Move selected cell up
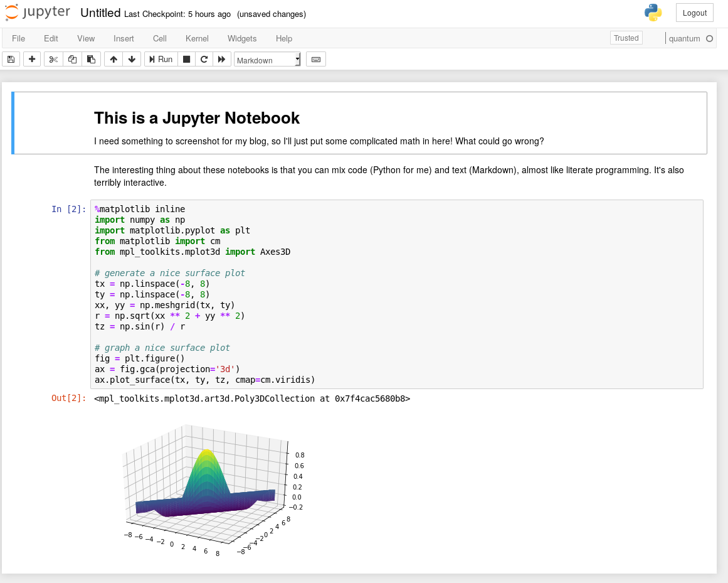Viewport: 728px width, 583px height. coord(113,60)
